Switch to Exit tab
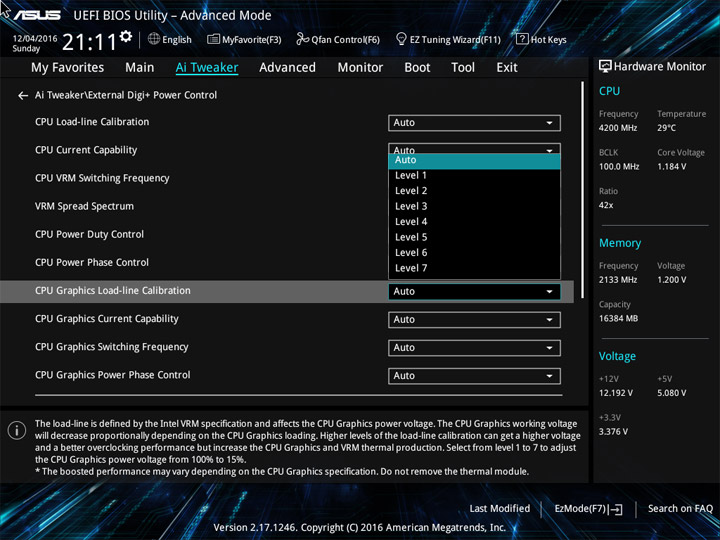Image resolution: width=720 pixels, height=540 pixels. pyautogui.click(x=507, y=68)
